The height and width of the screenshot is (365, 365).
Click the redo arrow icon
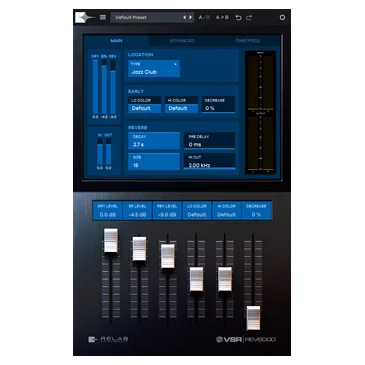point(249,17)
